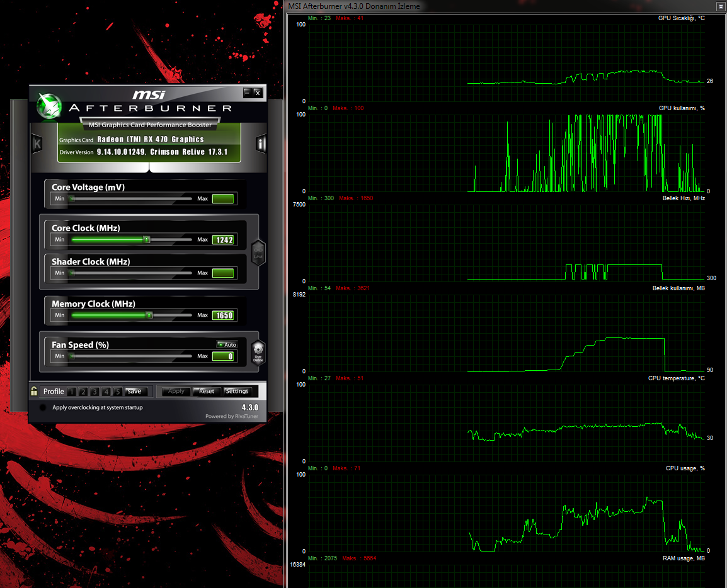Click the 'CPU usage, %' graph label
The height and width of the screenshot is (588, 727).
click(x=685, y=468)
